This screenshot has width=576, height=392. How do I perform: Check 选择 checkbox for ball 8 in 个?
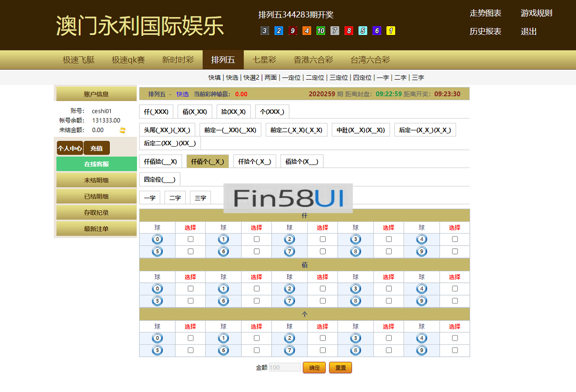click(x=389, y=350)
